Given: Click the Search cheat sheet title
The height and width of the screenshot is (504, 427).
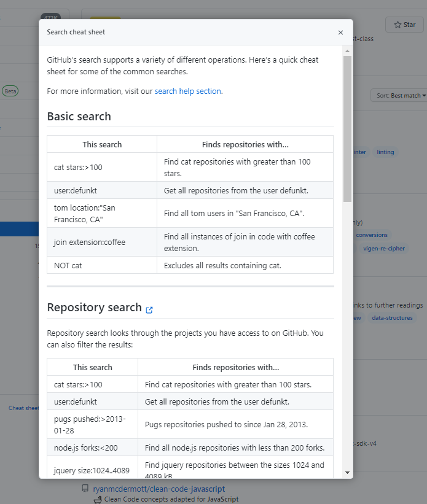Looking at the screenshot, I should click(76, 32).
